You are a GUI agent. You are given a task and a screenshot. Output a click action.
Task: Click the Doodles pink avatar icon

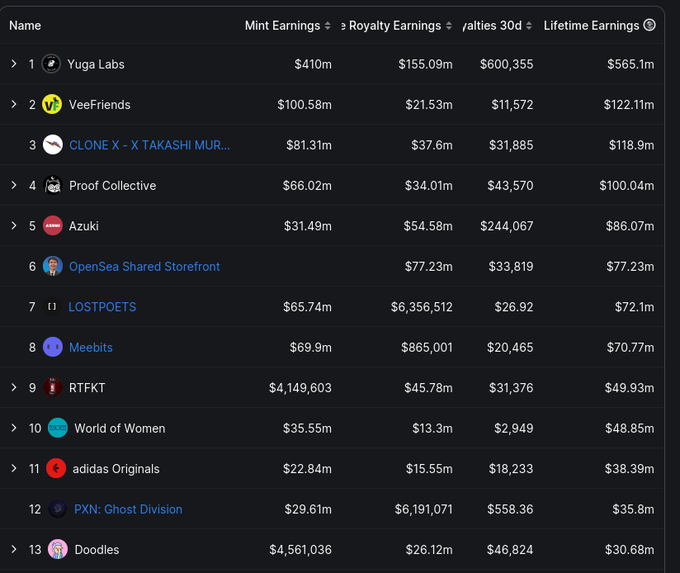click(x=58, y=549)
